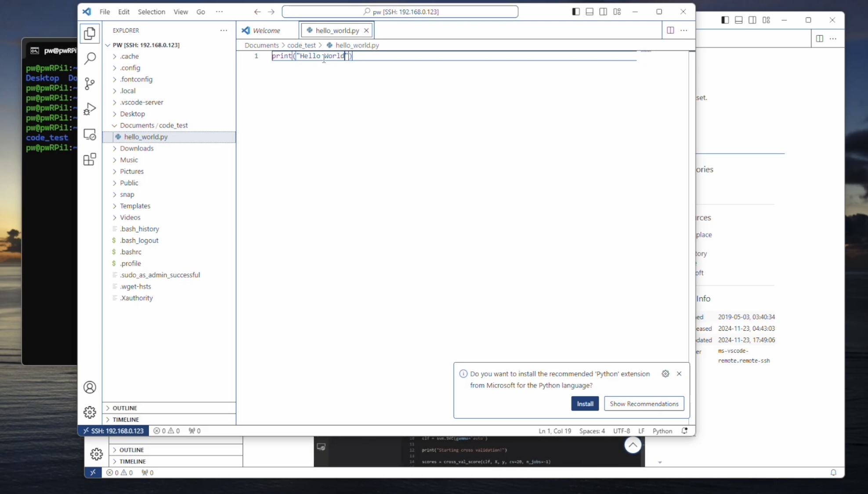The image size is (868, 494).
Task: Toggle the secondary side bar visibility
Action: click(603, 12)
